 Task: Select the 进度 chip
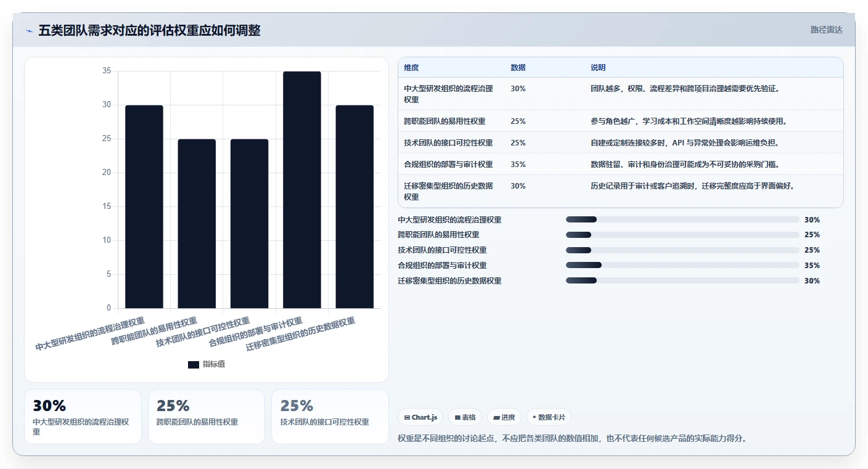(504, 417)
